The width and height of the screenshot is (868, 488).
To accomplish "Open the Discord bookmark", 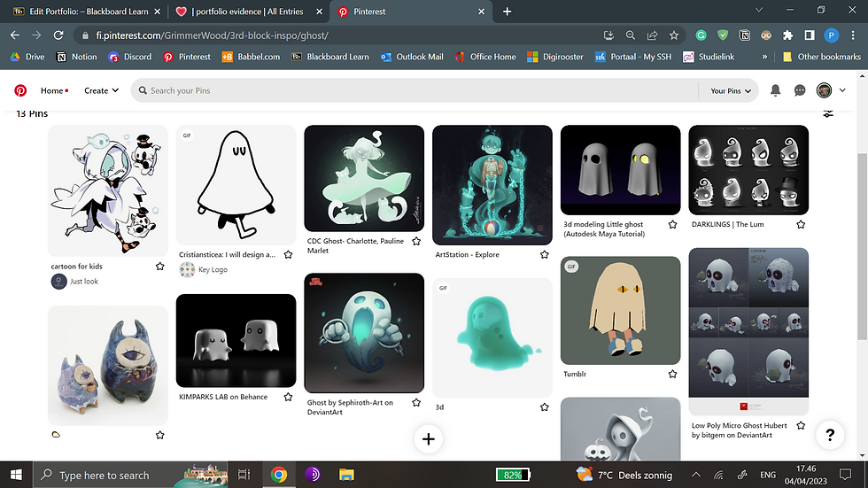I will point(130,57).
